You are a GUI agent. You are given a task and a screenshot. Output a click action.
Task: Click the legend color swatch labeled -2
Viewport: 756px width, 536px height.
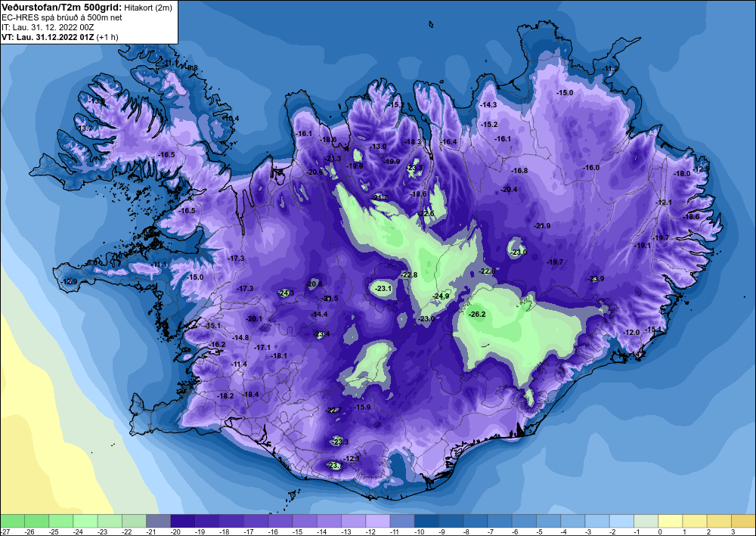pos(622,521)
